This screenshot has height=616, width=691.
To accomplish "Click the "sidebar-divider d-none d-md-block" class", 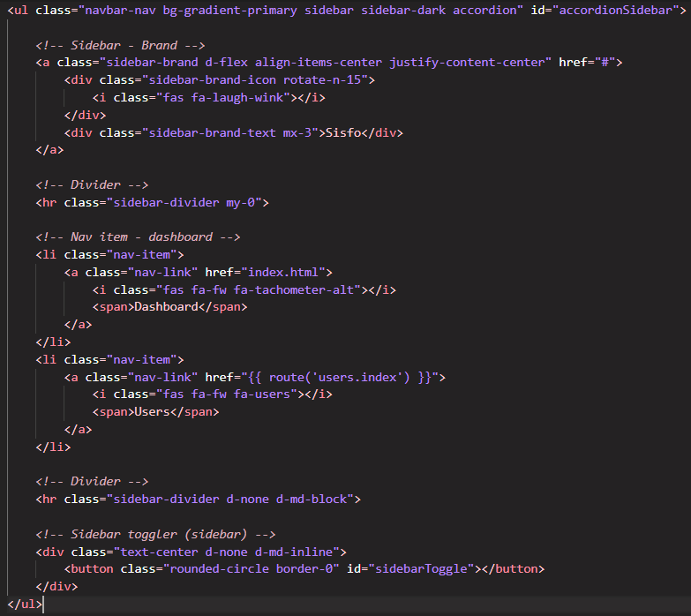I will (x=229, y=500).
